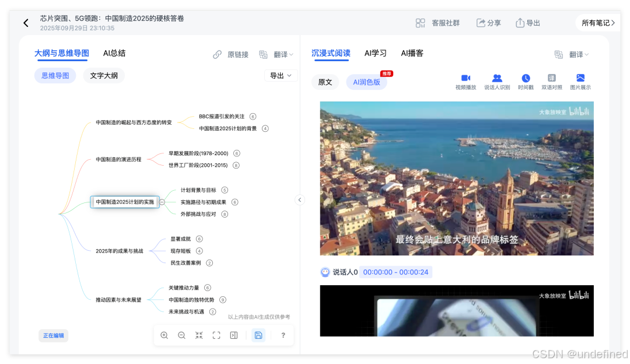Click the 正在编辑 status button
Image resolution: width=630 pixels, height=364 pixels.
54,335
